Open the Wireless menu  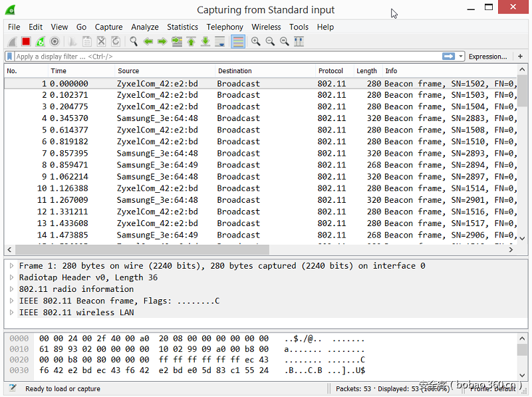click(x=266, y=27)
